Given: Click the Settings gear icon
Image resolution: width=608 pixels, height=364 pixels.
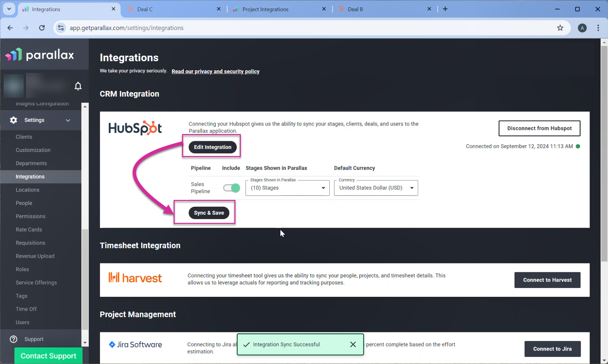Looking at the screenshot, I should 14,120.
